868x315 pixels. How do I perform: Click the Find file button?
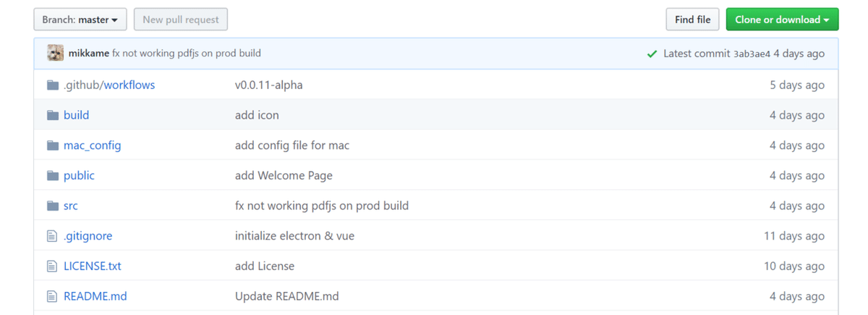[692, 20]
